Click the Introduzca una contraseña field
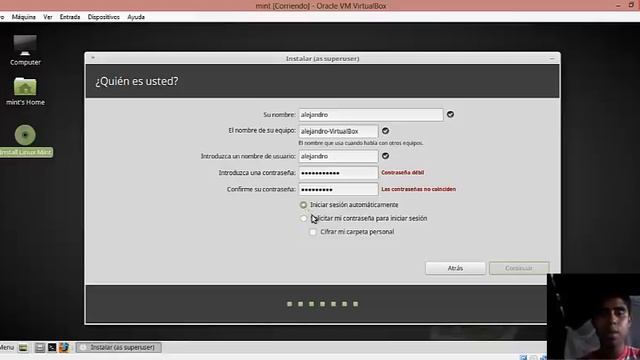This screenshot has height=360, width=640. click(x=338, y=173)
